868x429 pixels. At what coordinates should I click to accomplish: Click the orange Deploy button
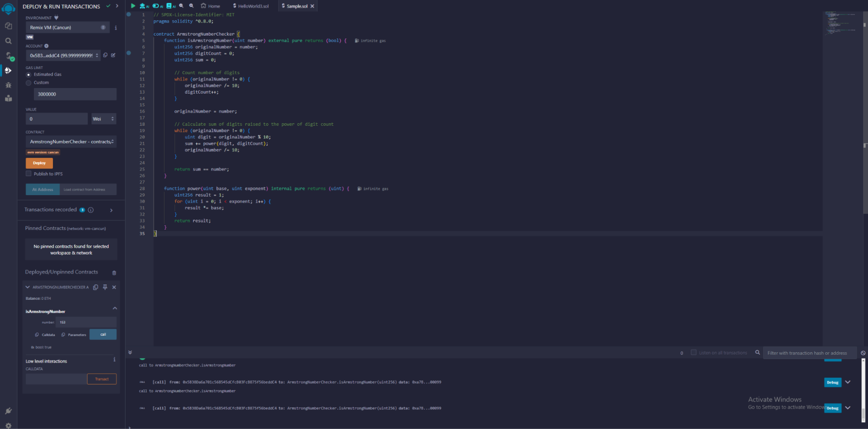pos(39,163)
